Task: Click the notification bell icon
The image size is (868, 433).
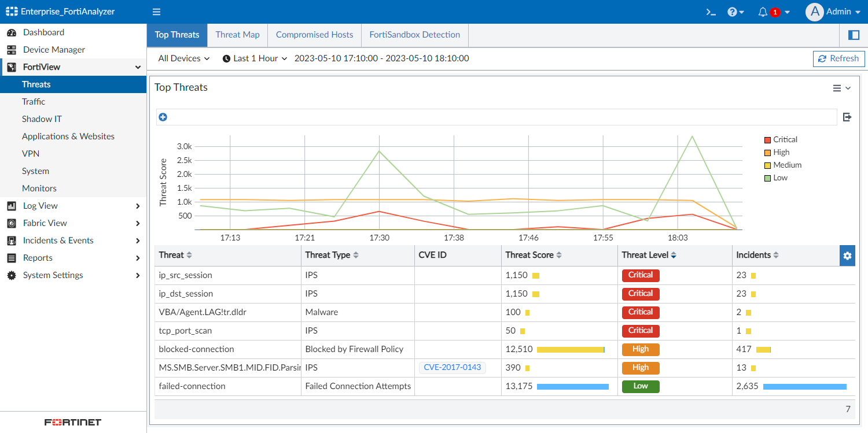Action: coord(763,12)
